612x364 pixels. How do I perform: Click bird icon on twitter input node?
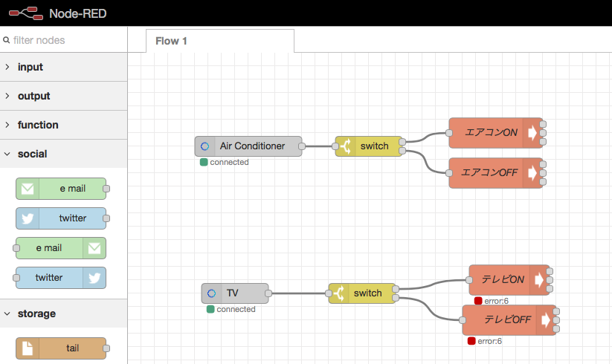point(28,218)
